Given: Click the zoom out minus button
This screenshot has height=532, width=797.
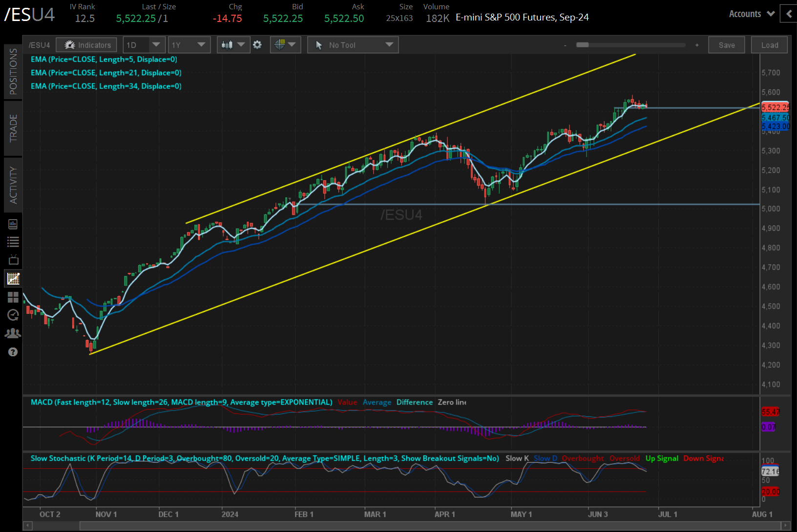Looking at the screenshot, I should pyautogui.click(x=565, y=45).
